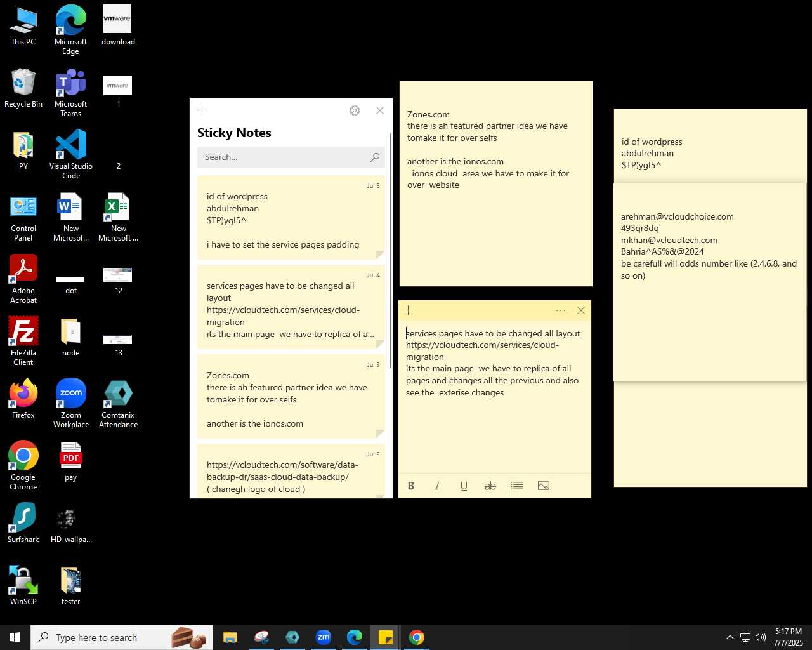
Task: Open Microsoft Teams desktop shortcut
Action: [71, 92]
